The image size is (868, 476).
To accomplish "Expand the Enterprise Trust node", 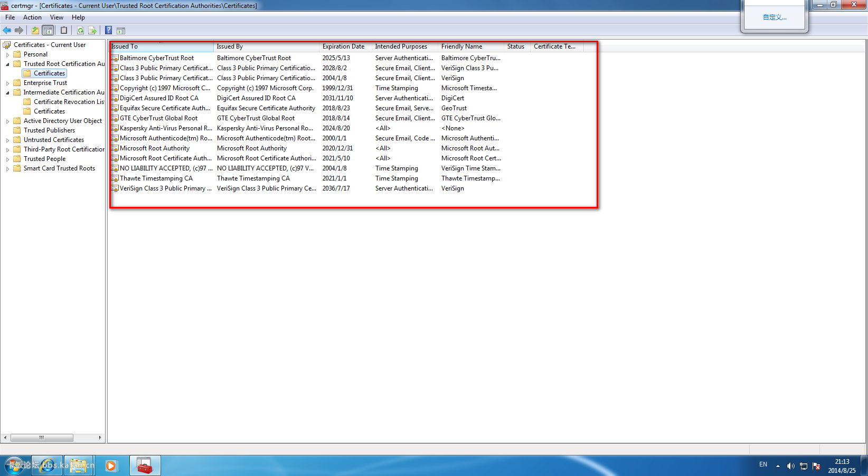I will [x=7, y=83].
